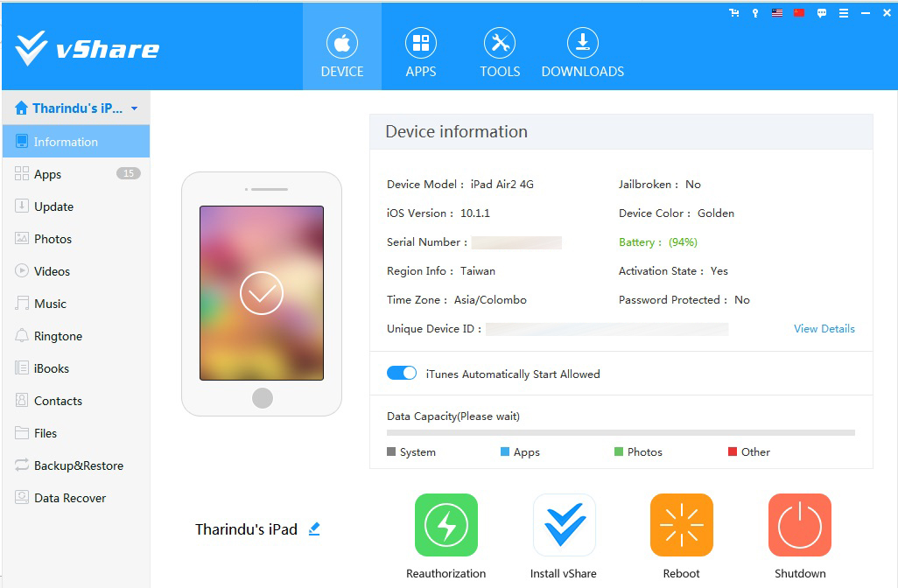Click the Time Zone value Asia/Colombo
The image size is (898, 588).
[490, 300]
